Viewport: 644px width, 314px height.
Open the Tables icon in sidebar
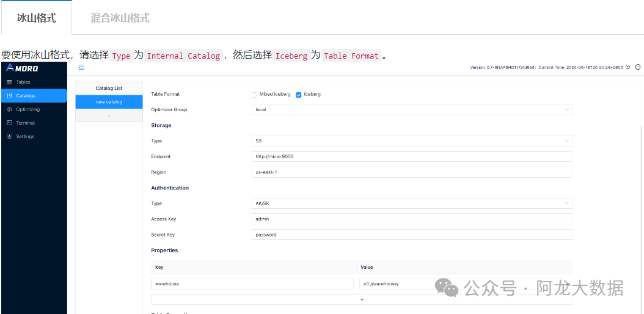click(9, 82)
